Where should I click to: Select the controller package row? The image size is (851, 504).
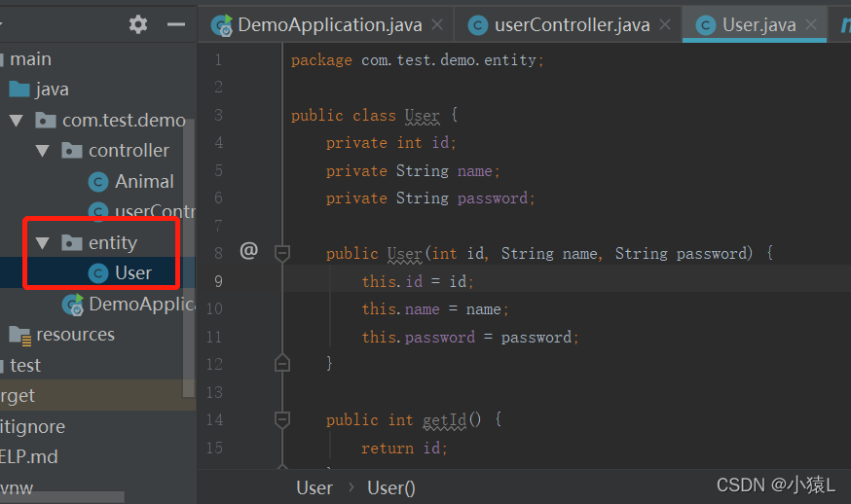[x=129, y=150]
